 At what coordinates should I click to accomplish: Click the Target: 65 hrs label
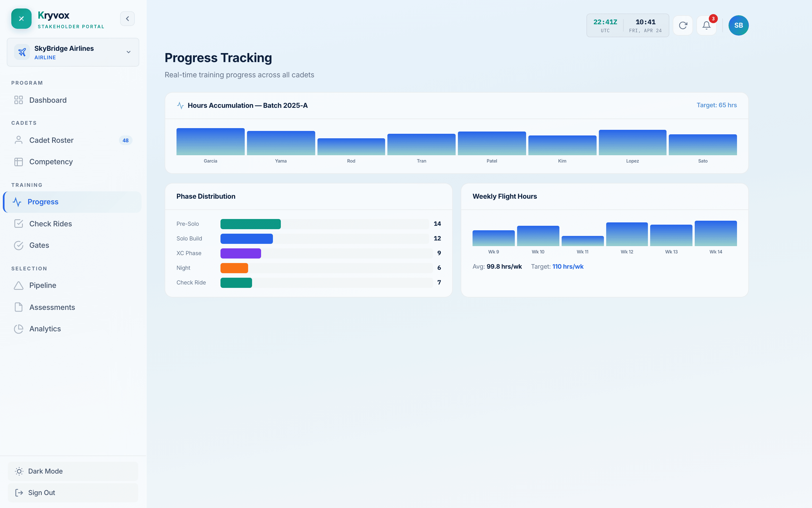(x=716, y=105)
